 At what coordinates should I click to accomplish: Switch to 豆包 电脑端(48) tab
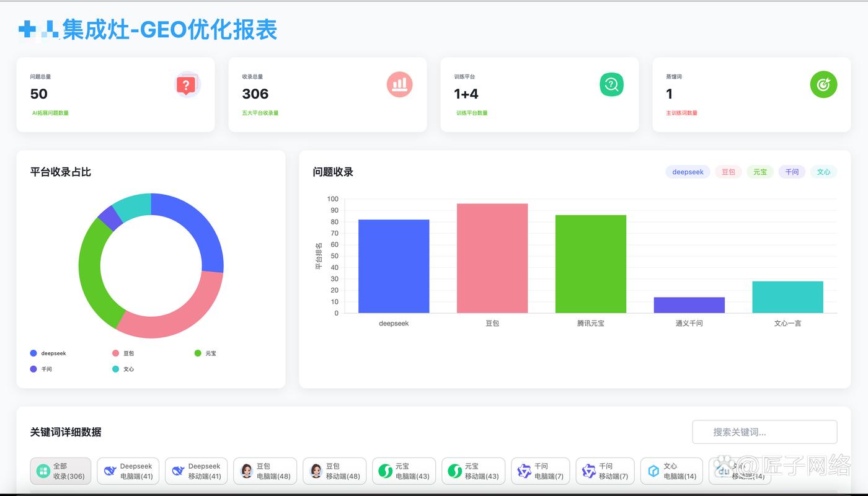[x=265, y=471]
